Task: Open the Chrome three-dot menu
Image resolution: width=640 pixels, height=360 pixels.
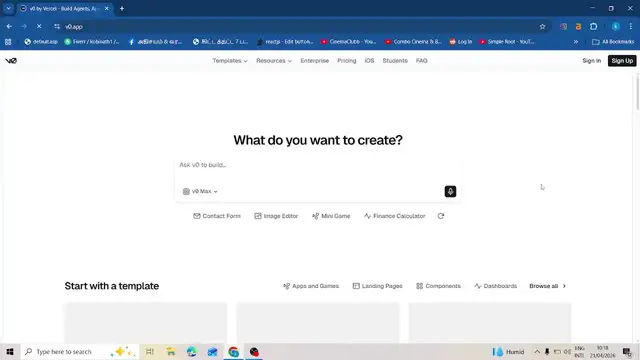Action: pos(631,27)
